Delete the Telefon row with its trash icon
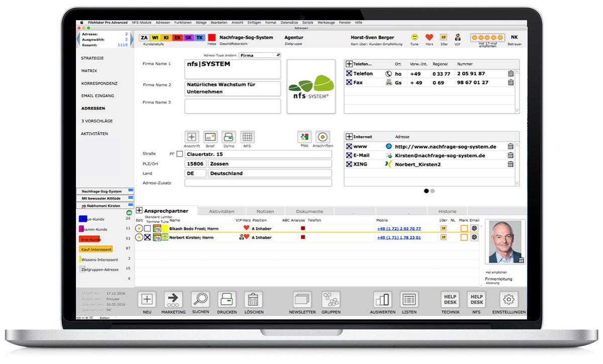Viewport: 603px width, 364px height. [x=511, y=74]
